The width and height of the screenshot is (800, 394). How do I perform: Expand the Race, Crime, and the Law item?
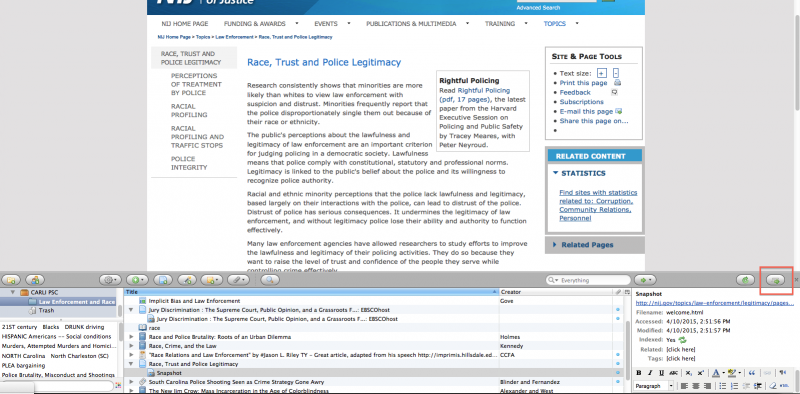[x=131, y=346]
